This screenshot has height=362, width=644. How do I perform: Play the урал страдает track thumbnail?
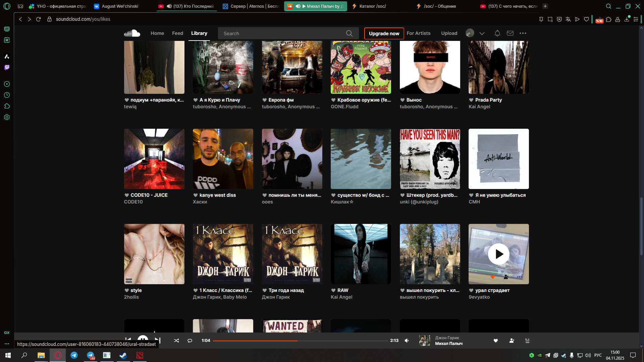498,254
